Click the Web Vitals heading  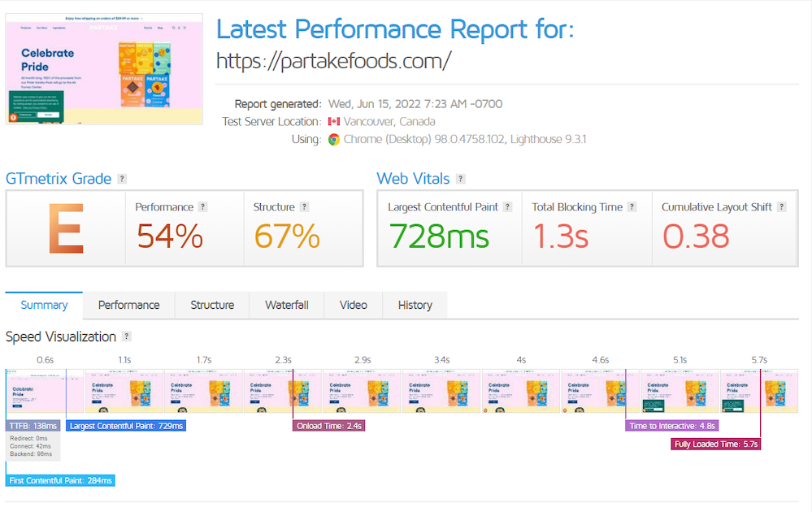pyautogui.click(x=413, y=179)
